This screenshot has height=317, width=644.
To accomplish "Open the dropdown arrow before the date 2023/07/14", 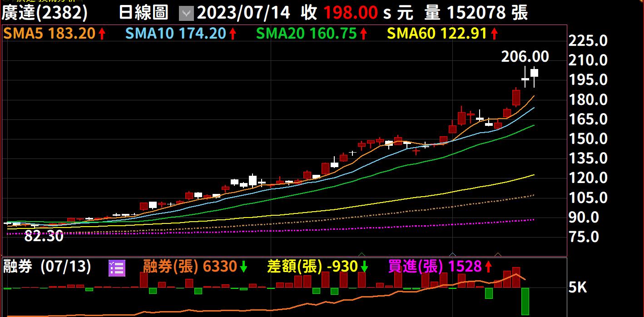I will click(187, 13).
